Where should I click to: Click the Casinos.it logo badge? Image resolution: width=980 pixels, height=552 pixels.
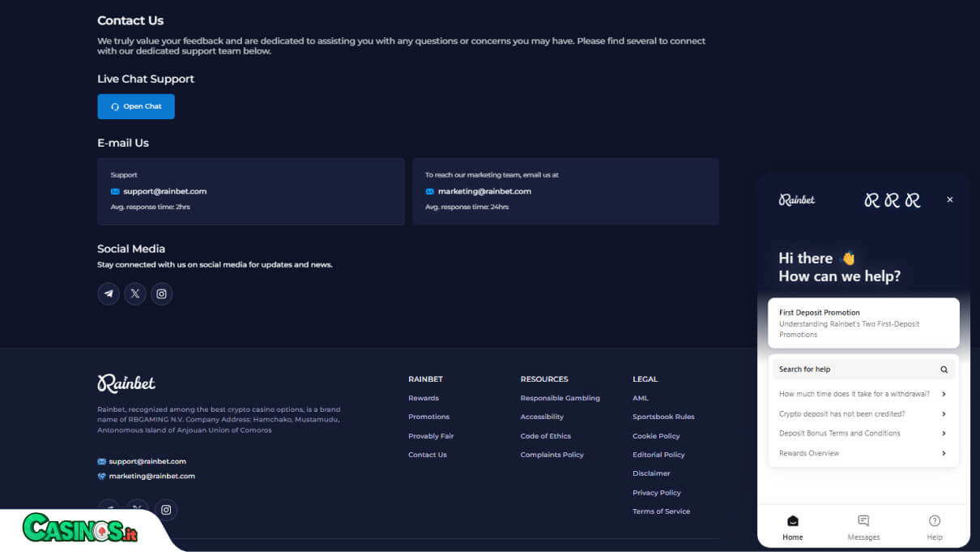tap(79, 528)
